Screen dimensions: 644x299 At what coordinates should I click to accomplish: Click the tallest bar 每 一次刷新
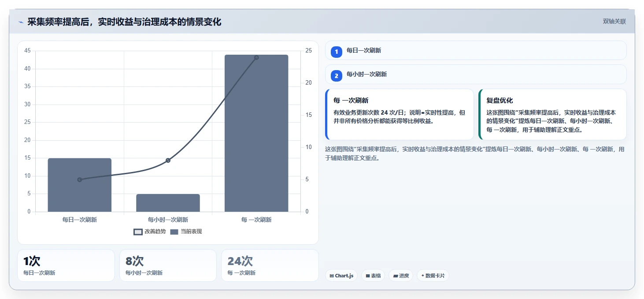pyautogui.click(x=256, y=133)
